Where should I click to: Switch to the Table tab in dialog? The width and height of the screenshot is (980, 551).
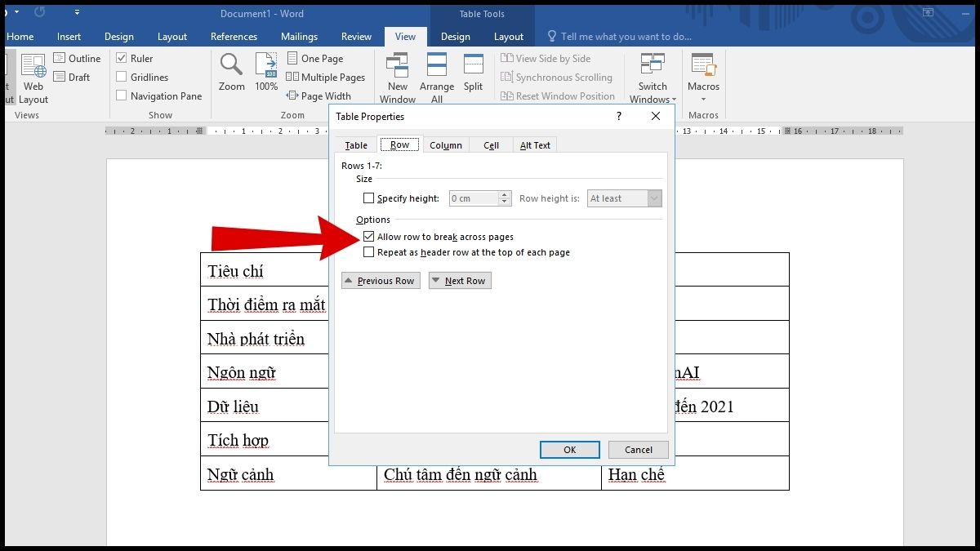pyautogui.click(x=356, y=144)
